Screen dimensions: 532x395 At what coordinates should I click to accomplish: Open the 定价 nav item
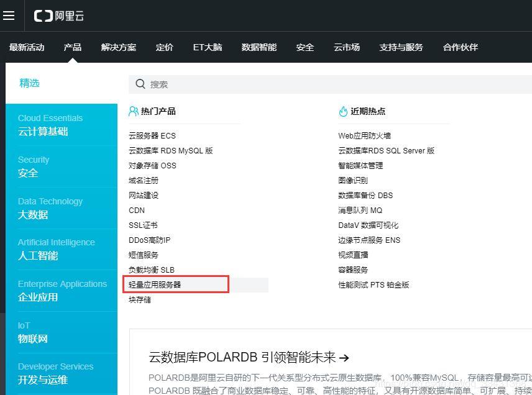point(165,47)
